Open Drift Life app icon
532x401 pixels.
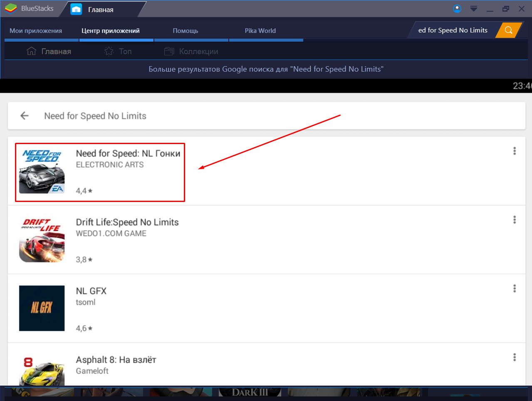click(x=42, y=239)
